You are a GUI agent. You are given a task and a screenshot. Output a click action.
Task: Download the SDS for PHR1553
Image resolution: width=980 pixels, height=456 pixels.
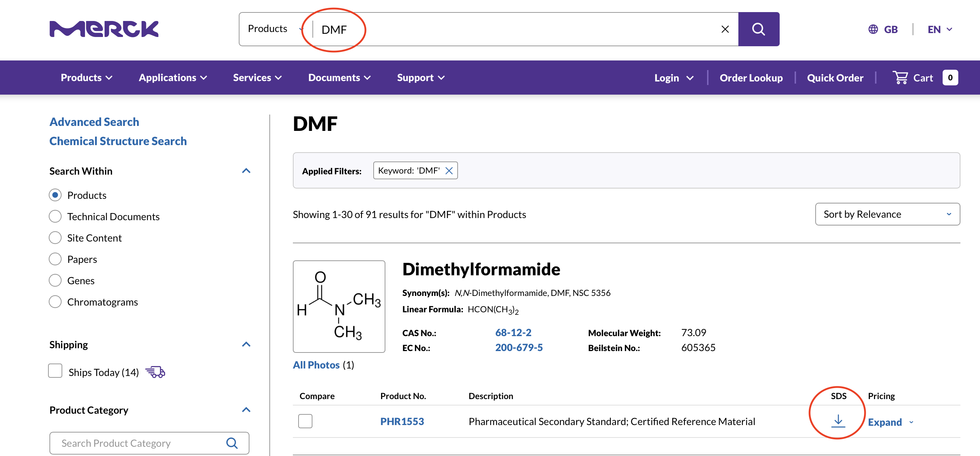click(838, 421)
